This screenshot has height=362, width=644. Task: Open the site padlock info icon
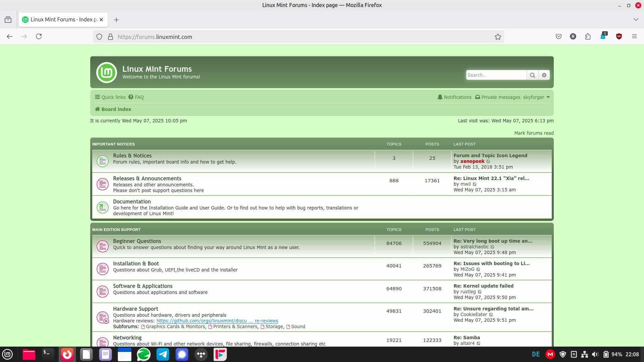(110, 37)
